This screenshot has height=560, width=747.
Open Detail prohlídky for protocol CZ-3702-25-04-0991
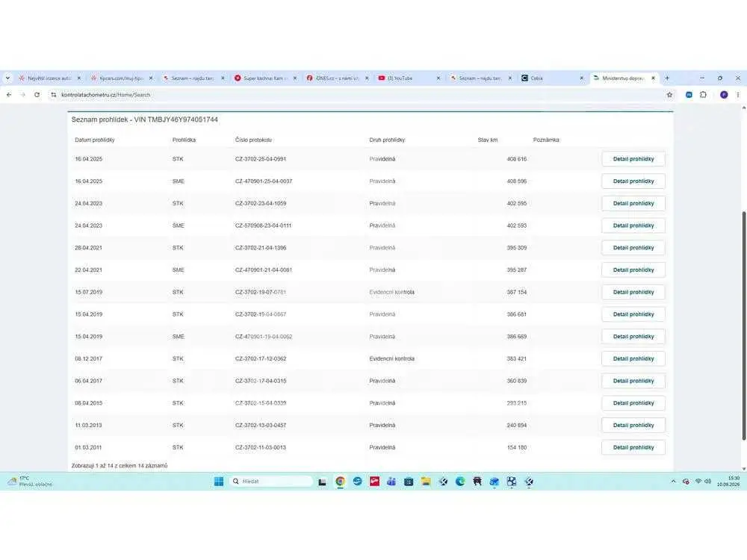(633, 159)
